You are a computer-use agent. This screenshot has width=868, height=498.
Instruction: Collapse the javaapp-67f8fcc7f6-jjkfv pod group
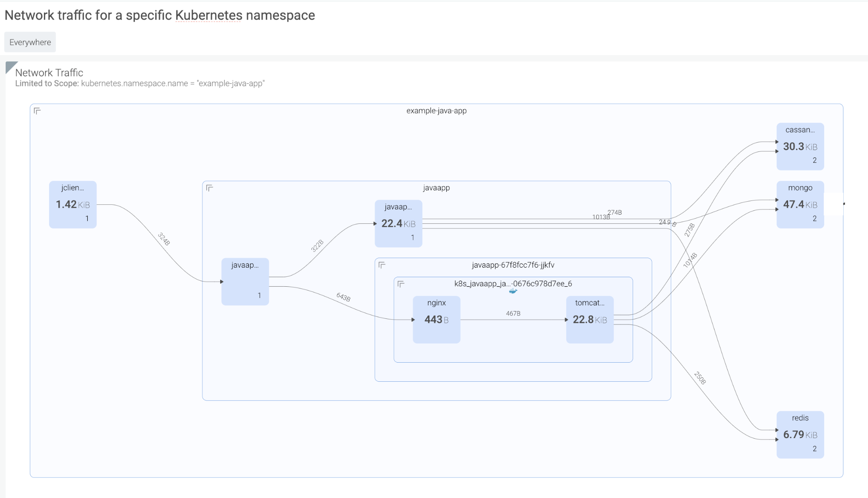click(382, 265)
